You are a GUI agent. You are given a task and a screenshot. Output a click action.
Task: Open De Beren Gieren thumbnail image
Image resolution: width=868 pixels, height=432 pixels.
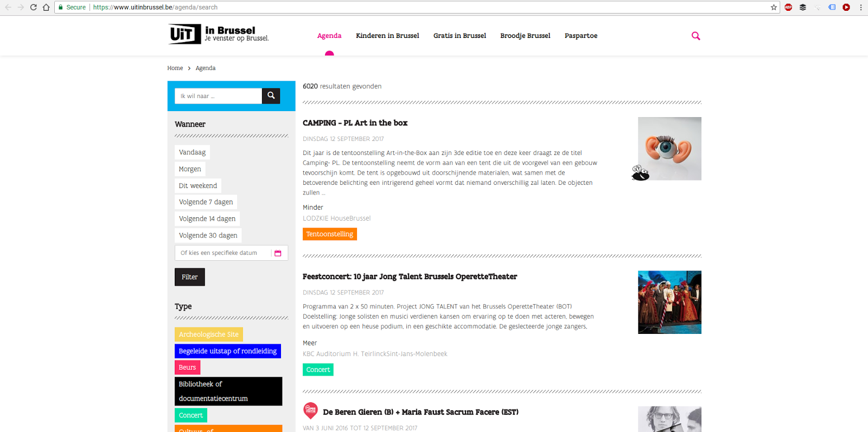669,419
